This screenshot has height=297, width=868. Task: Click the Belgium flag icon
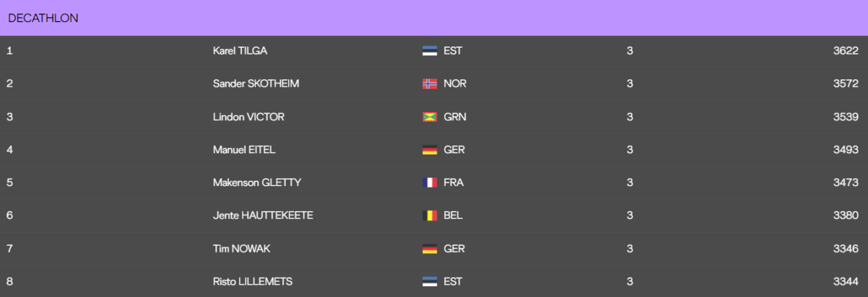429,216
